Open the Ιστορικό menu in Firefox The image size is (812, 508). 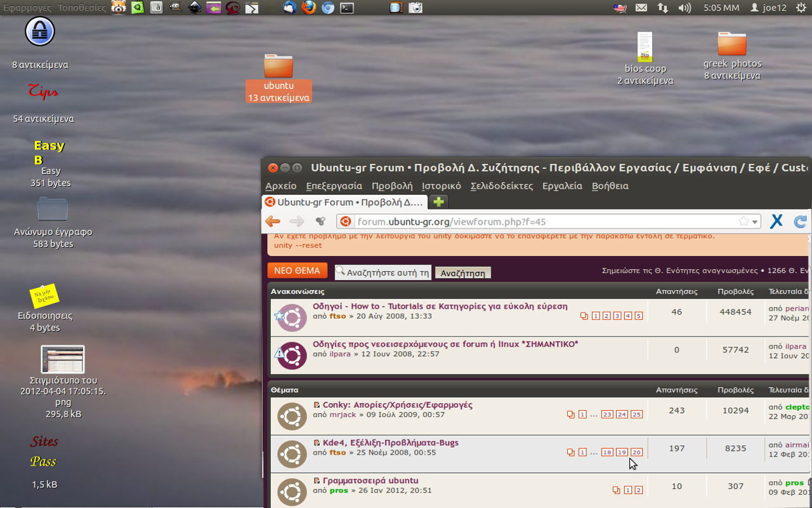click(441, 186)
